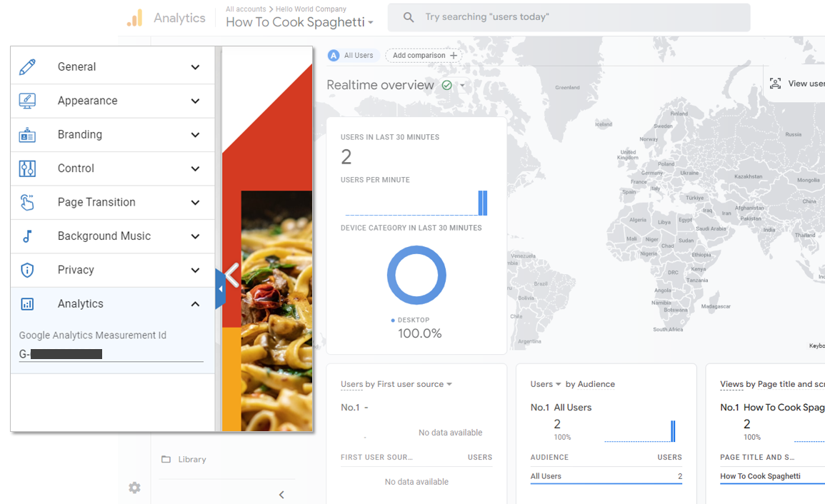Click the Add comparison button
825x504 pixels.
(424, 56)
